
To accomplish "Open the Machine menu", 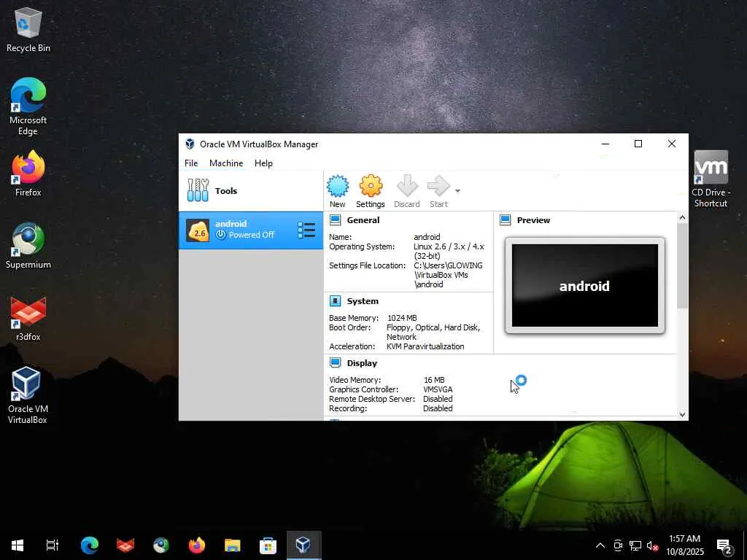I will pyautogui.click(x=226, y=163).
